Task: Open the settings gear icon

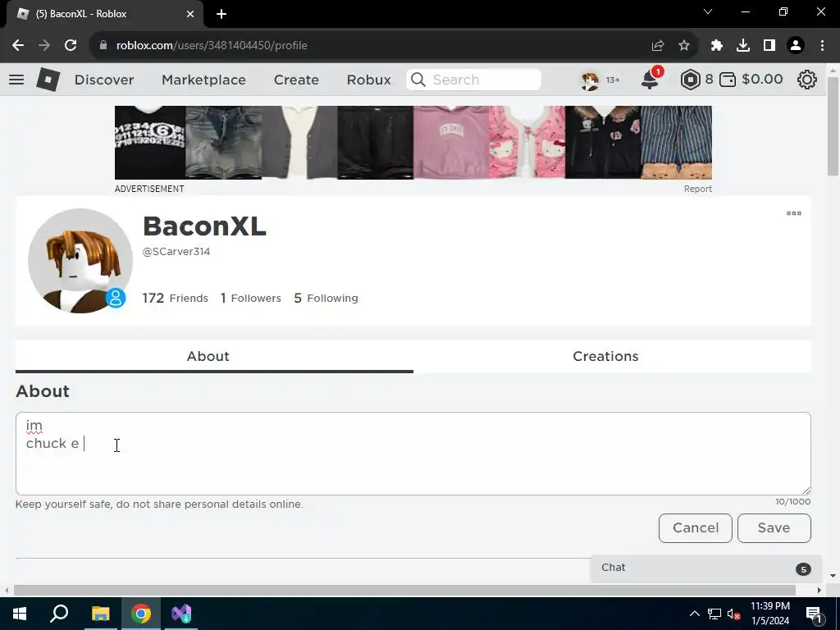Action: (807, 80)
